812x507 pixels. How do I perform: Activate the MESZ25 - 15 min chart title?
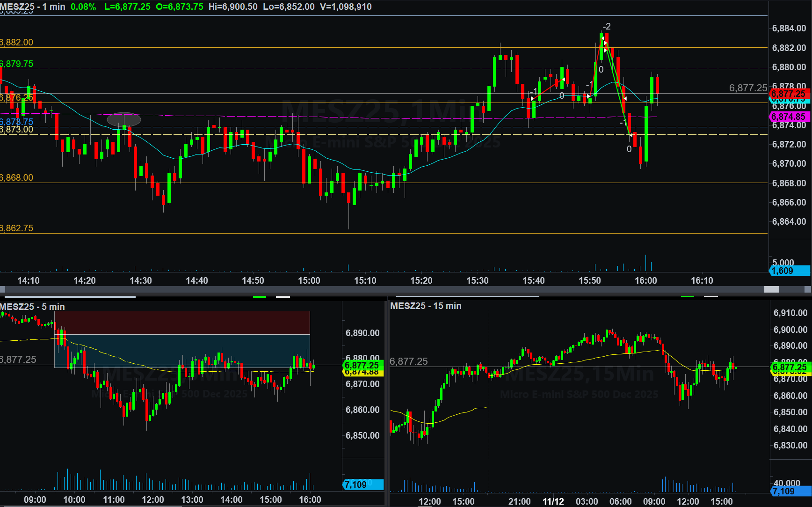[x=426, y=306]
